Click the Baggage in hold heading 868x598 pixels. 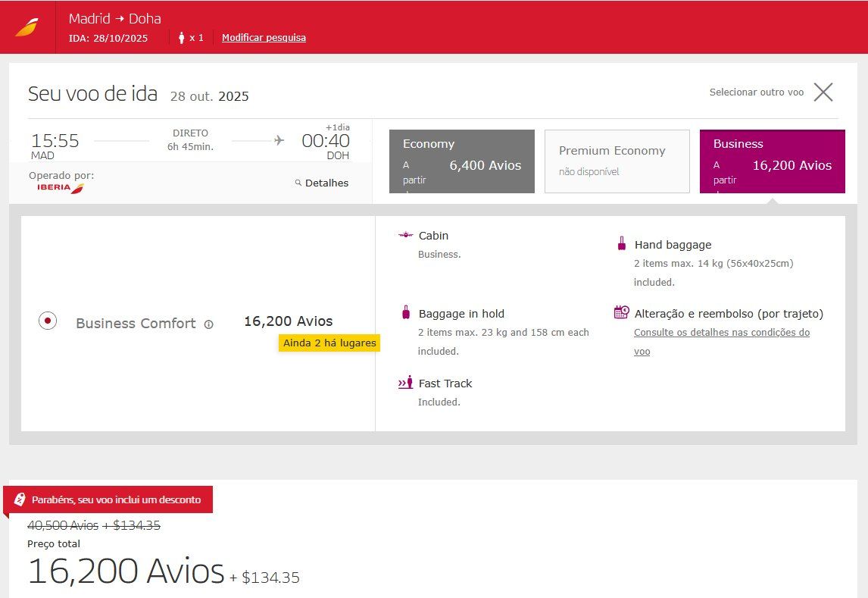pyautogui.click(x=461, y=313)
